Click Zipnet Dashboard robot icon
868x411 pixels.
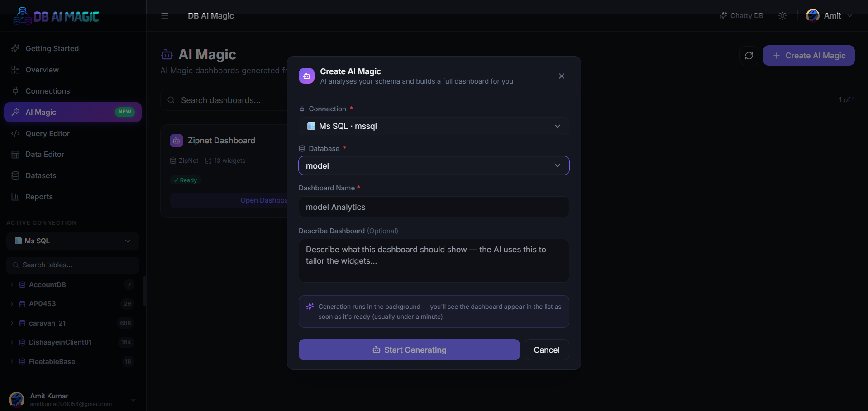point(176,141)
